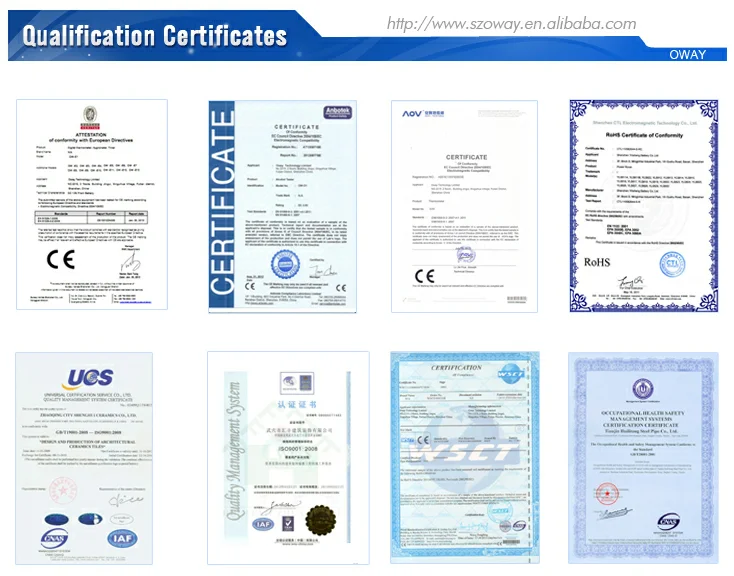Click the WSCT globe logo on the blue certification
Viewport: 734px width, 576px height.
tap(510, 374)
